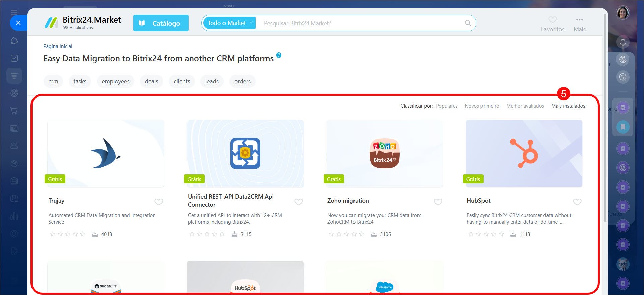Open the Zoho migration app thumbnail
Image resolution: width=644 pixels, height=295 pixels.
coord(385,153)
